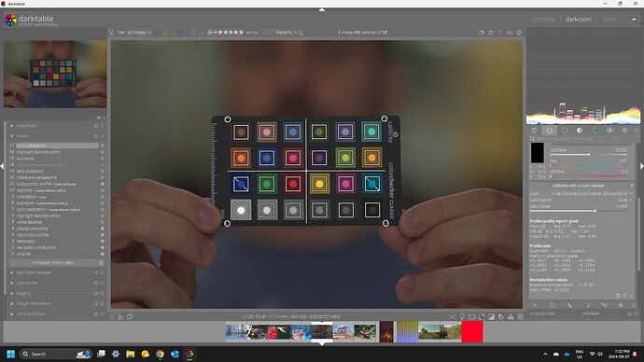The image size is (644, 362).
Task: Toggle the red color label filter
Action: 158,33
